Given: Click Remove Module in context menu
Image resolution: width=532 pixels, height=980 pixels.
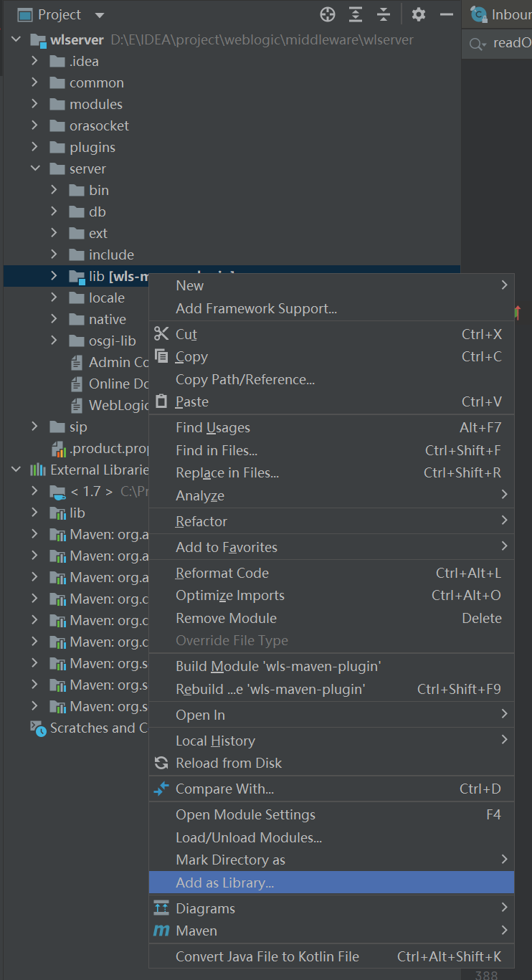Looking at the screenshot, I should click(x=226, y=618).
